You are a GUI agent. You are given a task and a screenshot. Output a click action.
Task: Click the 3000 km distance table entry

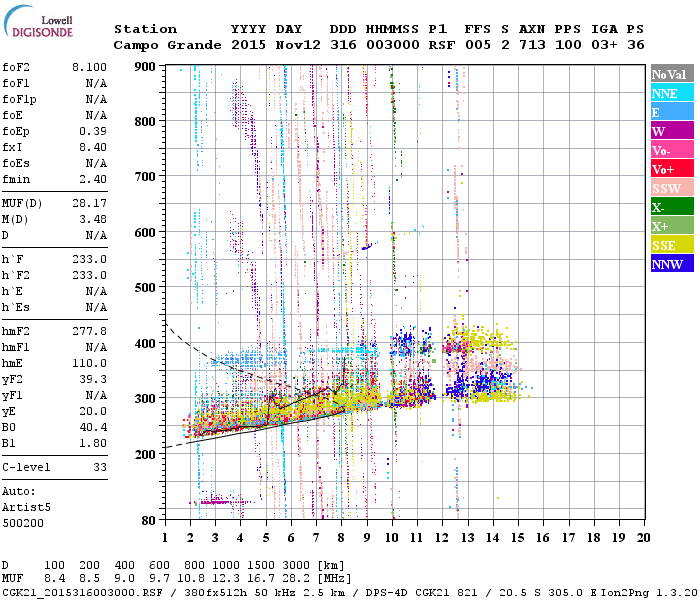296,566
